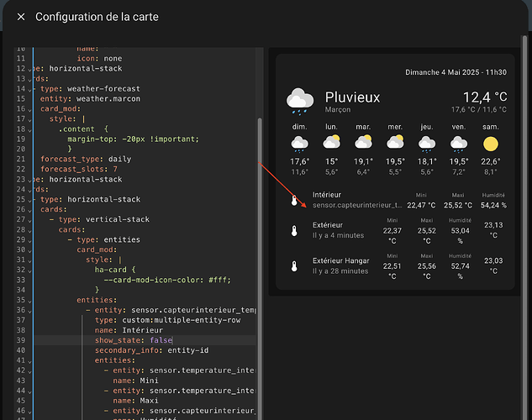Select the jeu. rainy forecast icon
This screenshot has height=420, width=532.
pos(427,144)
